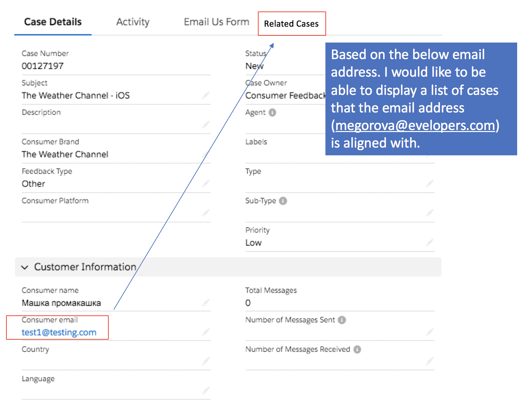Edit the Subject field pencil icon
This screenshot has width=532, height=416.
coord(206,95)
